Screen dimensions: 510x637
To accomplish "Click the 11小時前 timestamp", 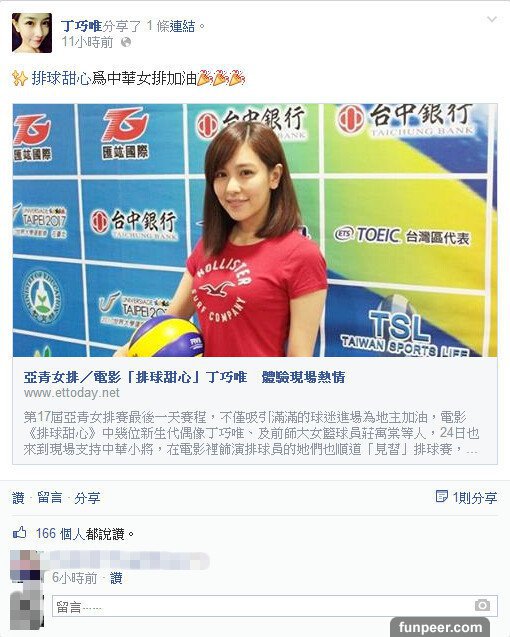I will tap(87, 42).
